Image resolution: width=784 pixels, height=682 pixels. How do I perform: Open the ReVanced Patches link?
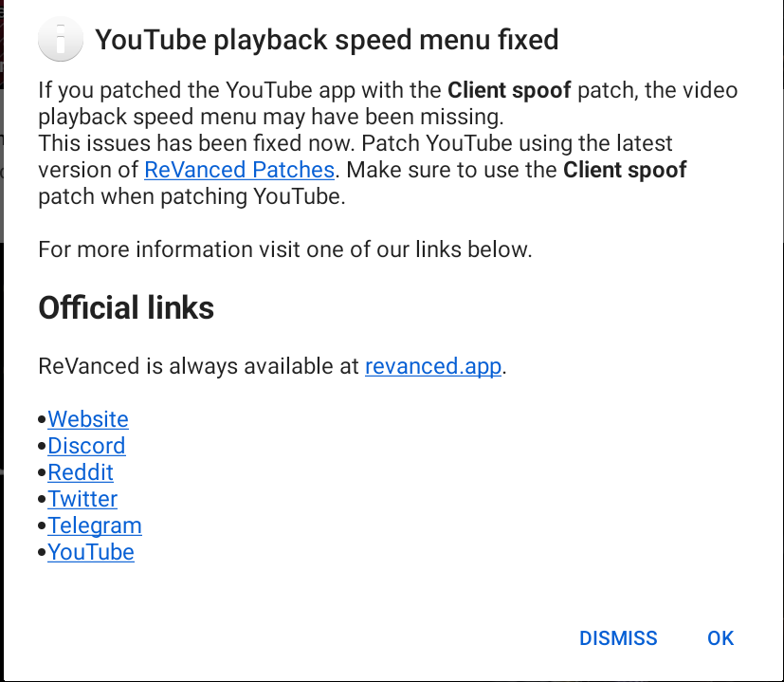coord(239,171)
